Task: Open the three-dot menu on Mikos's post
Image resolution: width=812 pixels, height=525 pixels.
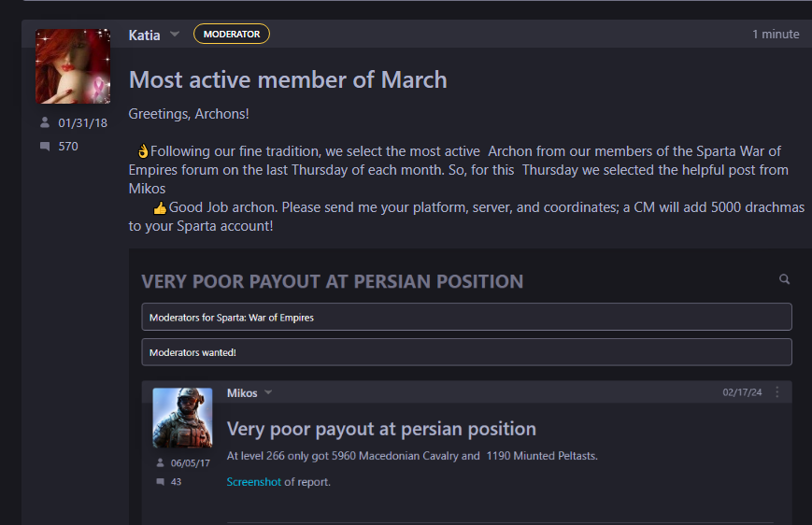Action: tap(777, 392)
